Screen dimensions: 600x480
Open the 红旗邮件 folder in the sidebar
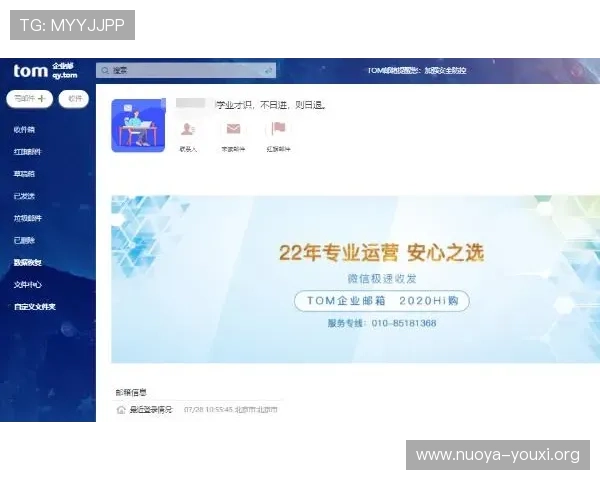(x=27, y=152)
